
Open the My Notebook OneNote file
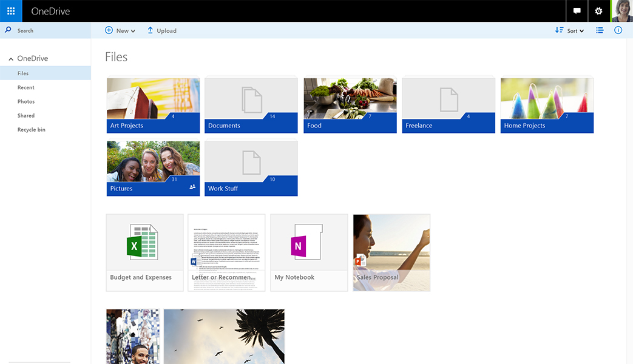[x=309, y=252]
